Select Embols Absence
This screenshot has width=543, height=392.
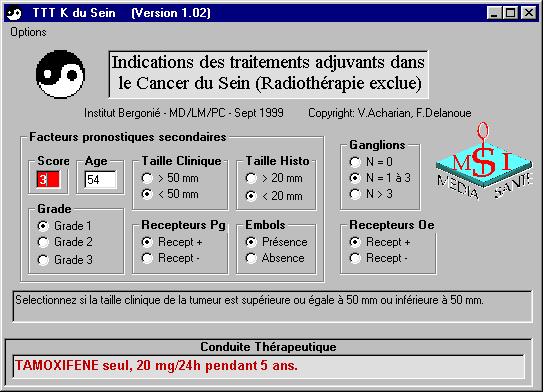click(x=275, y=258)
